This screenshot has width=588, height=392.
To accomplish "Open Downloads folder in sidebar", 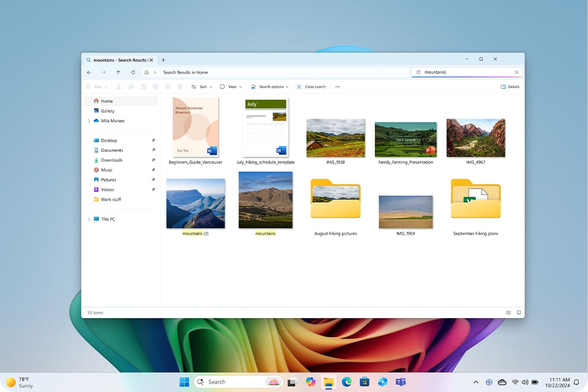I will click(111, 160).
